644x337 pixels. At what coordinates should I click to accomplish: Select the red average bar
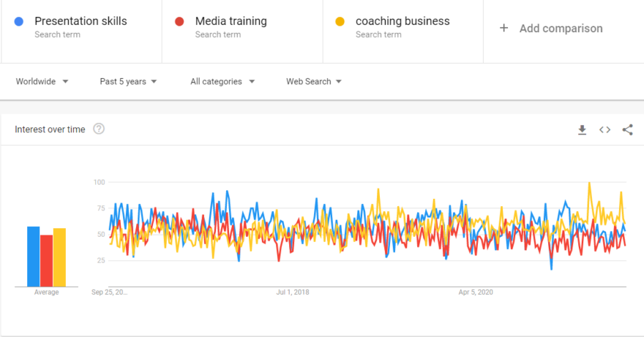pyautogui.click(x=47, y=260)
